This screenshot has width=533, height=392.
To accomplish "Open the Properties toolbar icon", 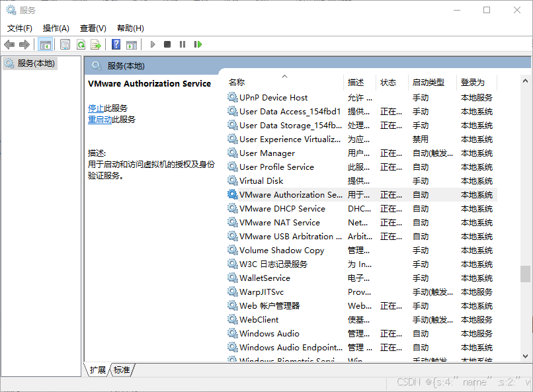I will click(x=65, y=44).
